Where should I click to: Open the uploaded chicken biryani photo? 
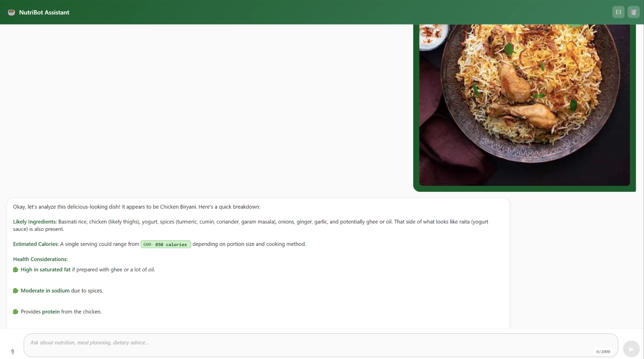525,105
